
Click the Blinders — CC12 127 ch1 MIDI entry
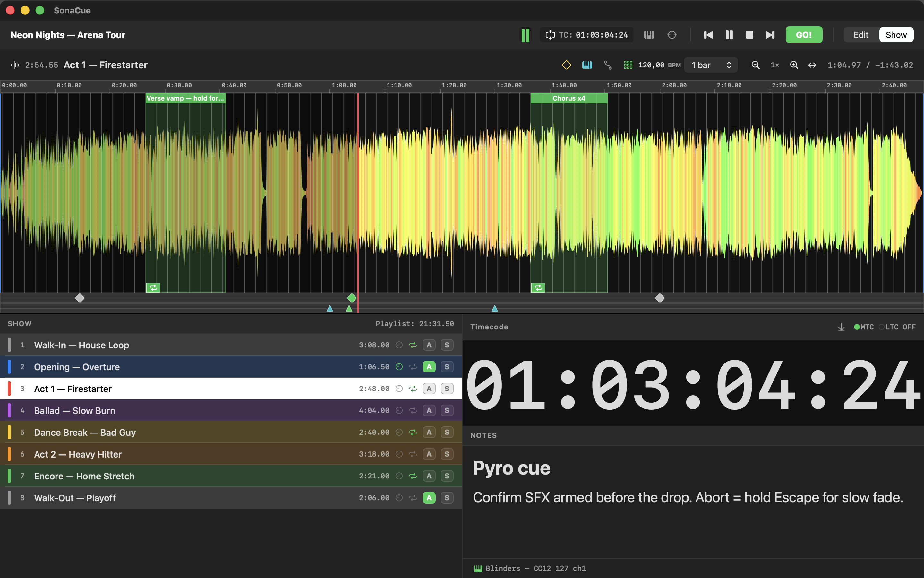click(530, 568)
